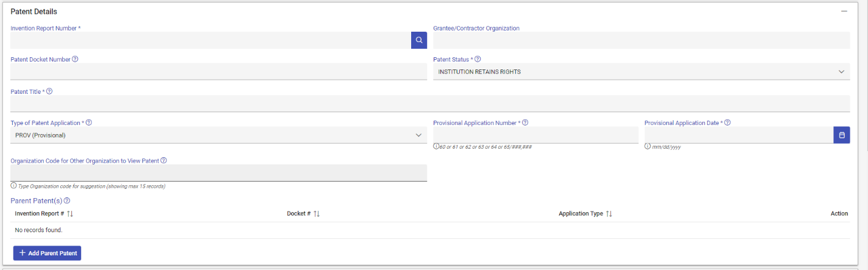The image size is (868, 270).
Task: Click the Patent Title help icon
Action: 49,91
